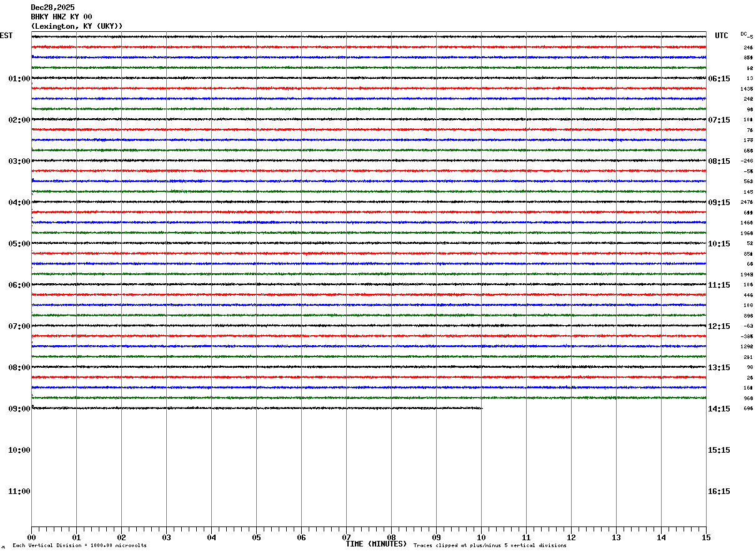Select the 11:00 EST row label

tap(19, 491)
